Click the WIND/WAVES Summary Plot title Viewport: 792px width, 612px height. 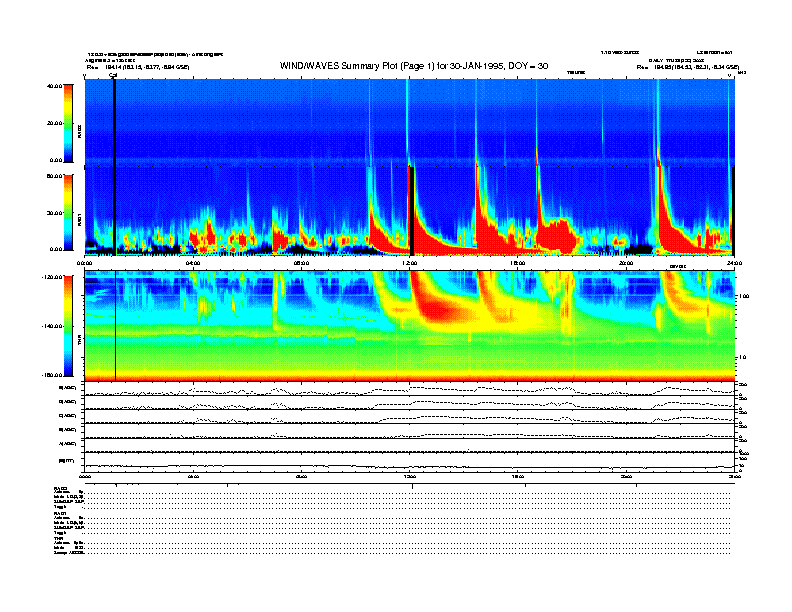point(414,66)
